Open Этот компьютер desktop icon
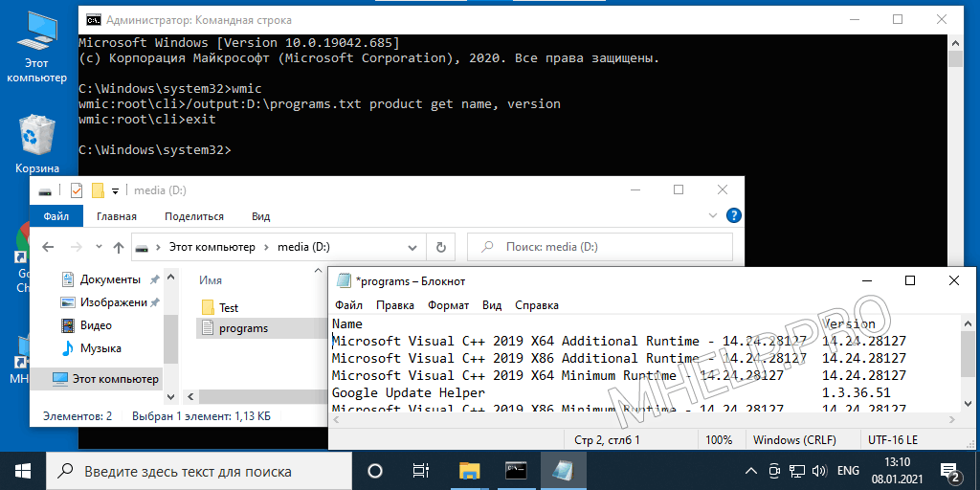The width and height of the screenshot is (980, 490). pos(36,47)
